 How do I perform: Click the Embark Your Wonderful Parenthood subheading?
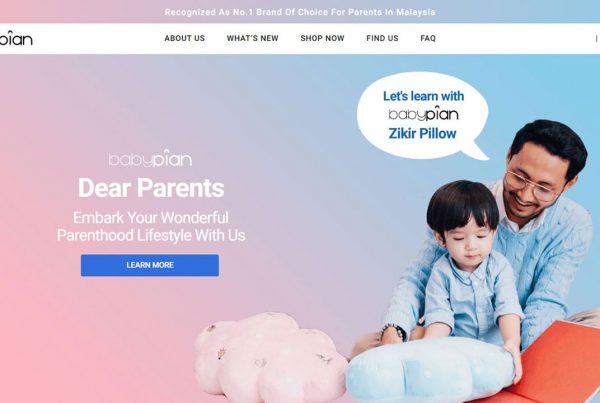(151, 226)
